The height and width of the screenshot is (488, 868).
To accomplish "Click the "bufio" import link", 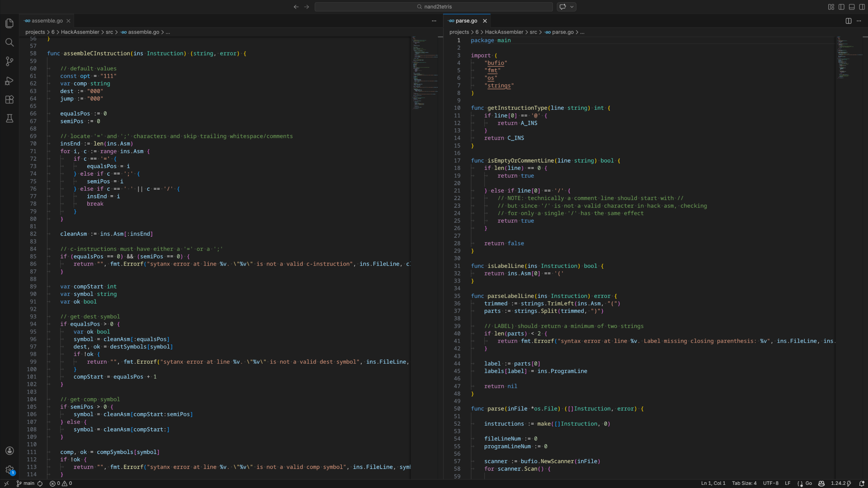I will tap(495, 63).
